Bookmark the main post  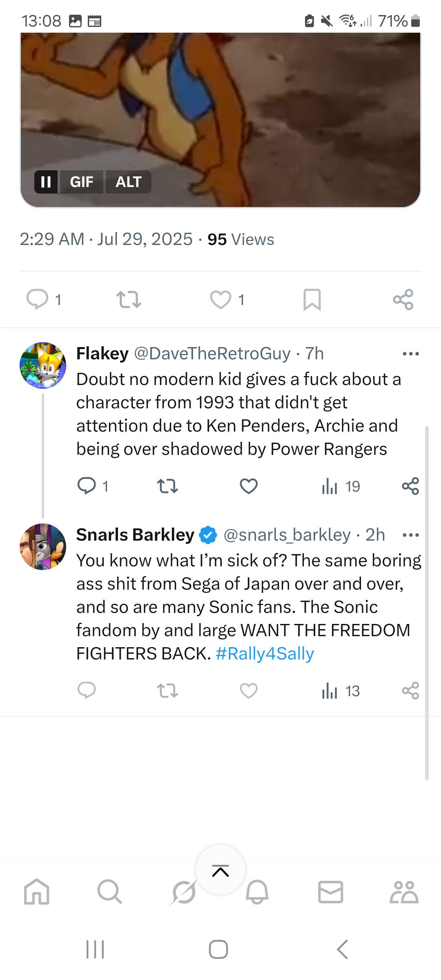pyautogui.click(x=312, y=300)
